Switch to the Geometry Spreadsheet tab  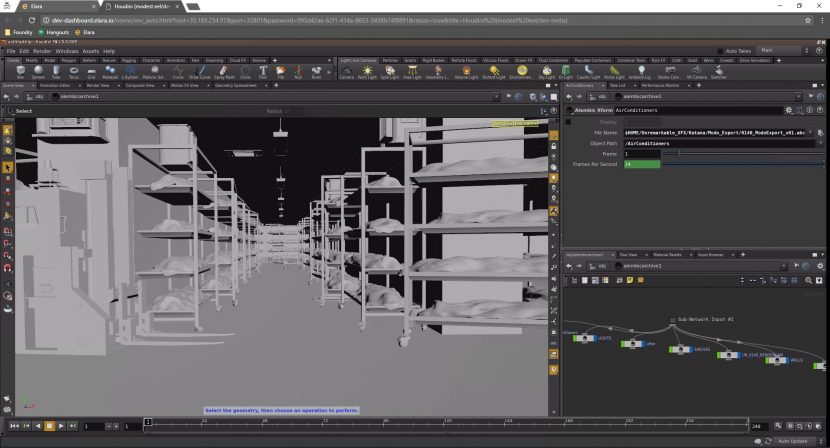237,86
